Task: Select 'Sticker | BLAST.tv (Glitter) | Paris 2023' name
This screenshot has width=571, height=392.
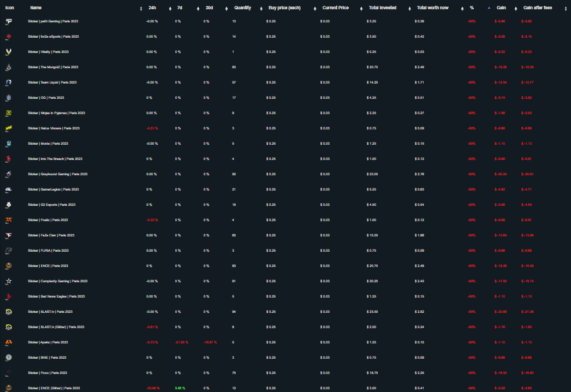Action: click(x=56, y=328)
